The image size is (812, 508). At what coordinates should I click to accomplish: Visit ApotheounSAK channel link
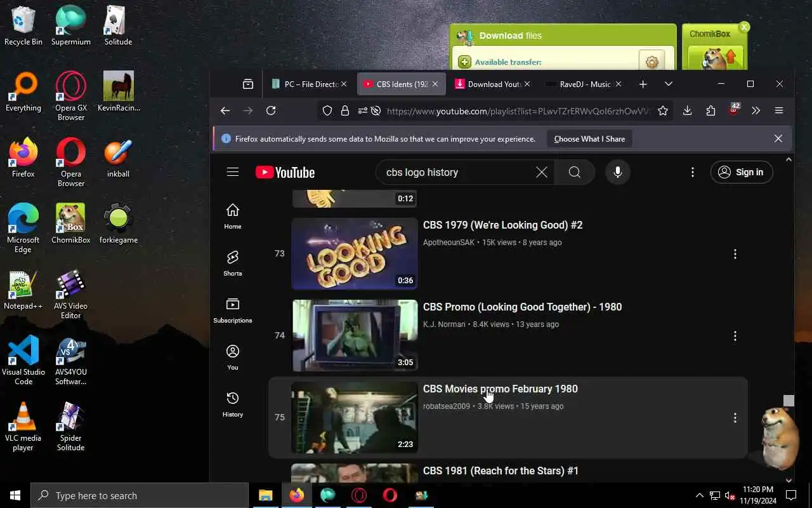[x=449, y=242]
